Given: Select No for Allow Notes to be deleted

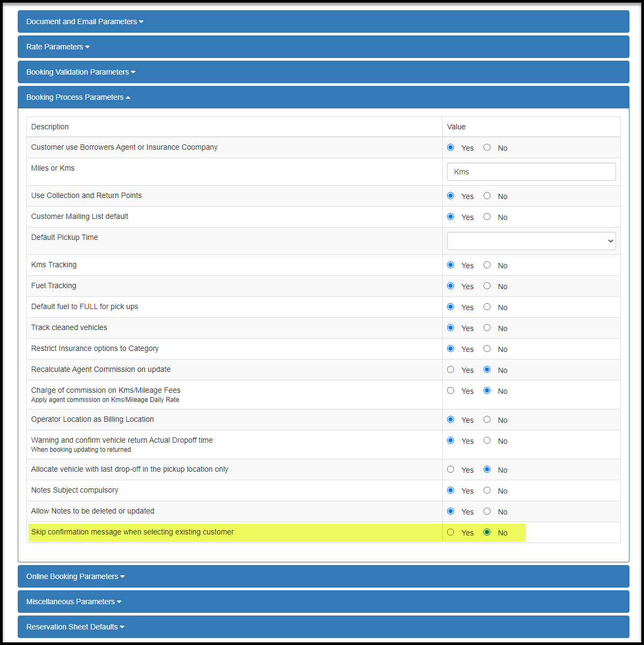Looking at the screenshot, I should [x=487, y=511].
